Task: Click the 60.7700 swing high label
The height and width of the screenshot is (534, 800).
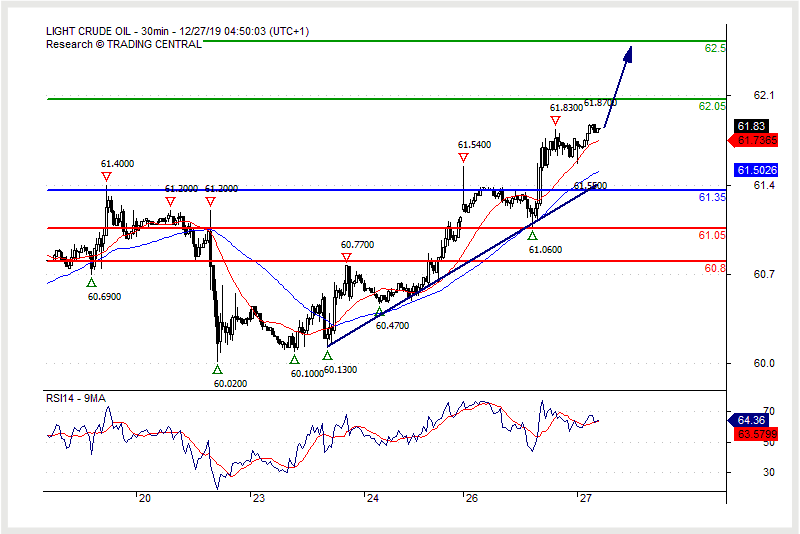Action: click(357, 245)
